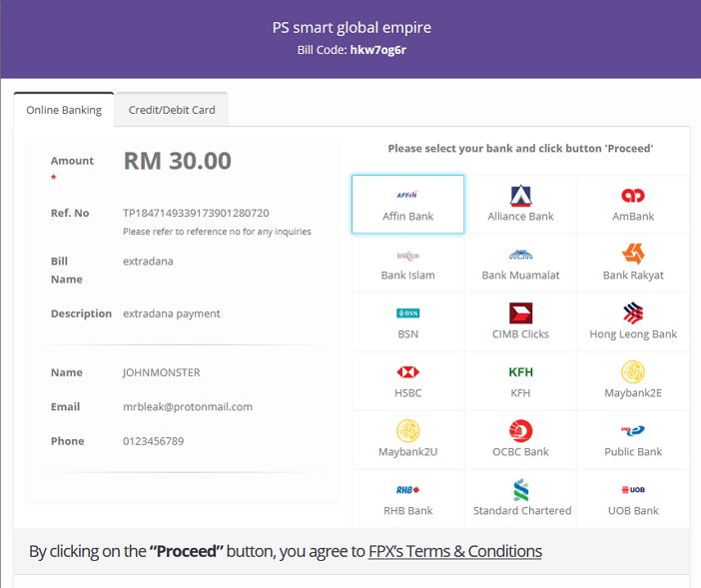Select the Affin Bank logo
Viewport: 701px width, 588px height.
[x=407, y=195]
